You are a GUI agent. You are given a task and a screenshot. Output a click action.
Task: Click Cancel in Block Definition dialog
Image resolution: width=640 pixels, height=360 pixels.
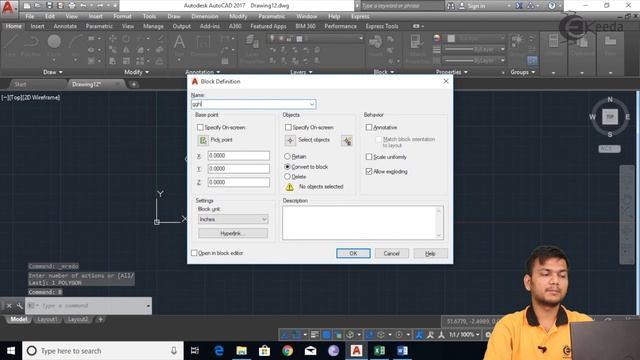pos(392,253)
